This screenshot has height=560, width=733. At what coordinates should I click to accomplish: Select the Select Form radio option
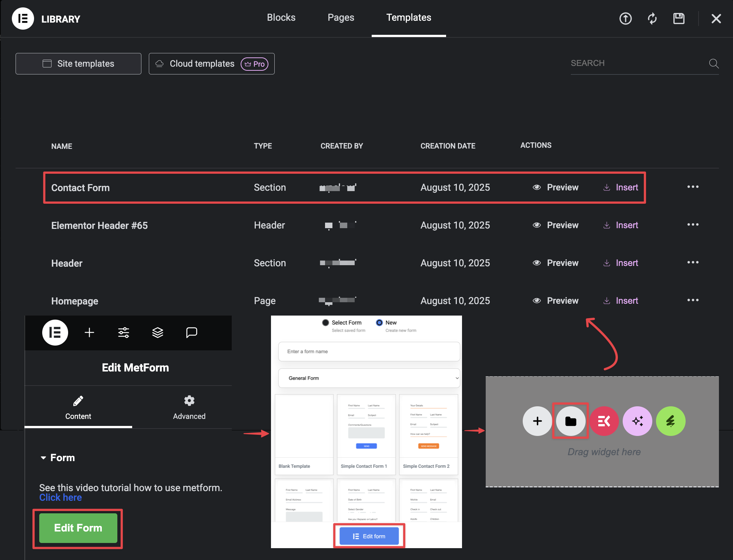[325, 323]
